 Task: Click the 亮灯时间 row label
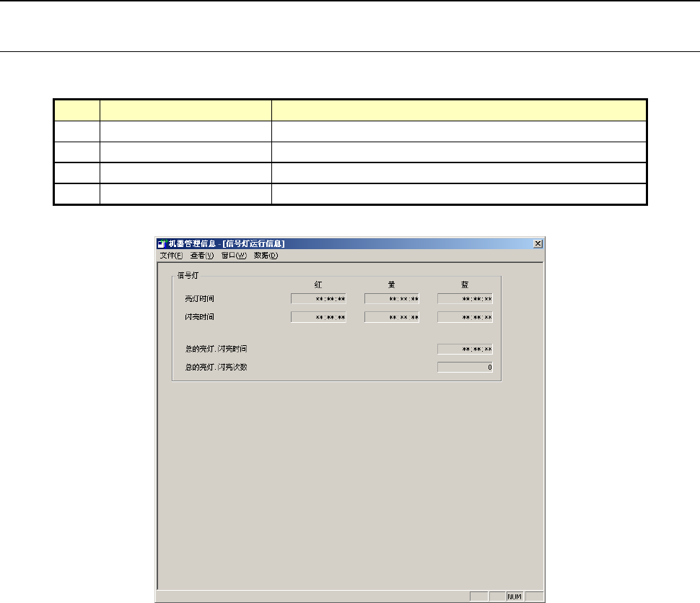(200, 299)
